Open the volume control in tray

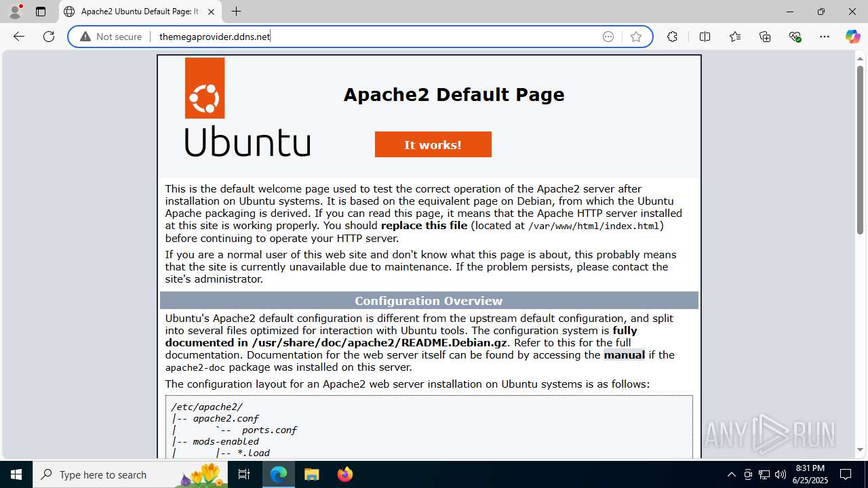pyautogui.click(x=781, y=474)
